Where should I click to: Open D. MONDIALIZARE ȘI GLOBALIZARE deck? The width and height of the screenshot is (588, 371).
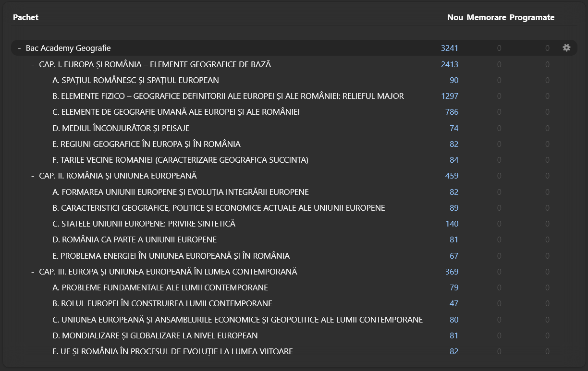155,335
